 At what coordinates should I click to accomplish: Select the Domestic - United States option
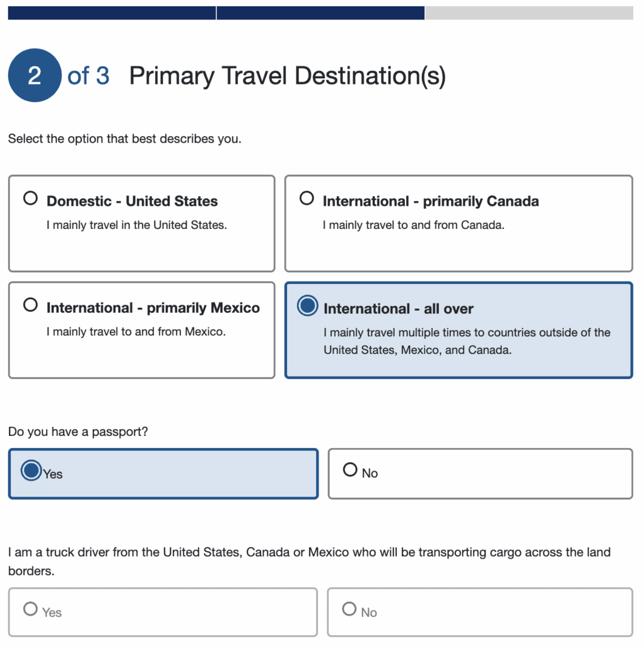[30, 197]
